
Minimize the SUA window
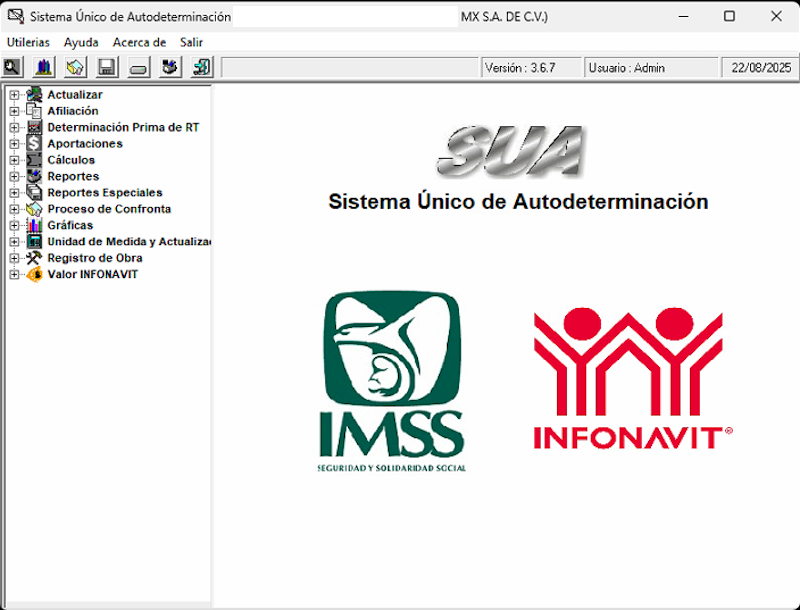click(684, 16)
